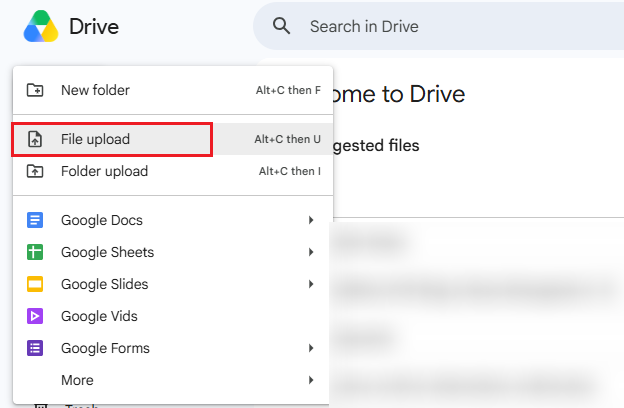Click the green Google Sheets icon
This screenshot has height=408, width=624.
click(x=35, y=252)
